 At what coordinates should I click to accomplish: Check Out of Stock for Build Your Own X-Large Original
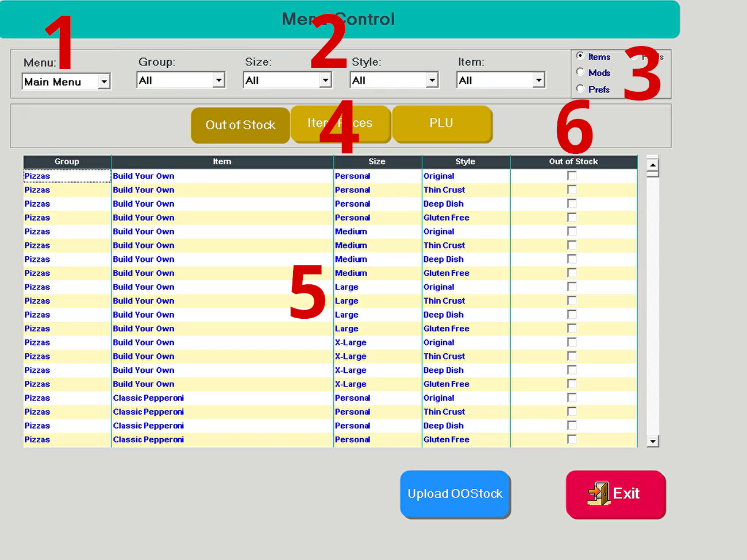click(572, 342)
